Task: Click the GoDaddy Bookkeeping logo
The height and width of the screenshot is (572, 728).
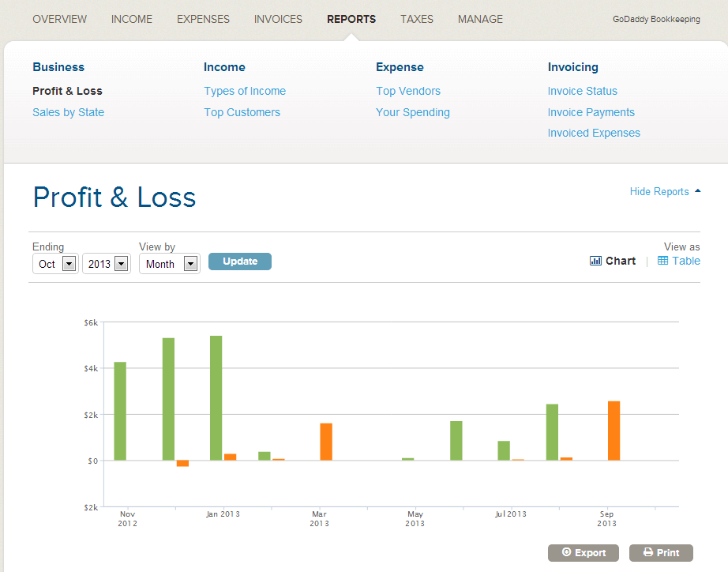Action: click(x=656, y=19)
